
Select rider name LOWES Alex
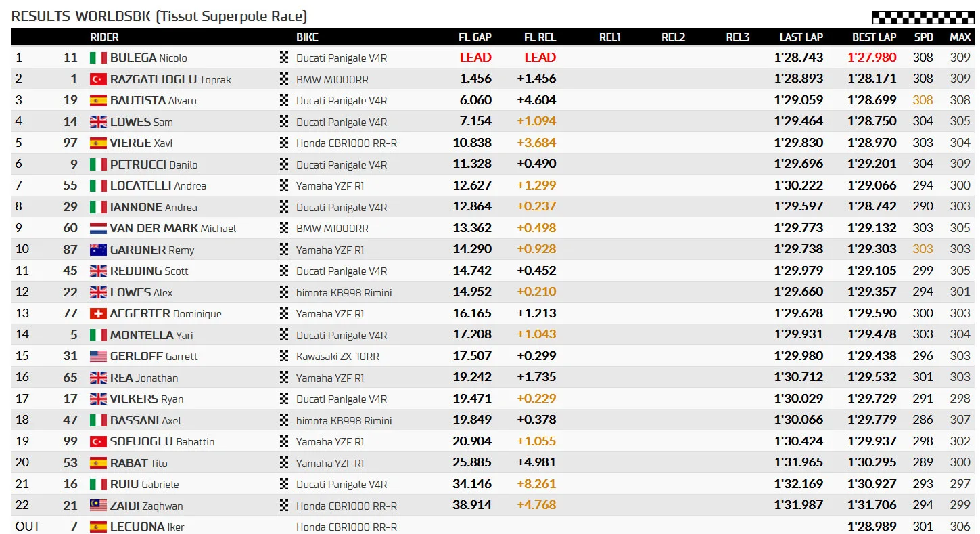141,292
